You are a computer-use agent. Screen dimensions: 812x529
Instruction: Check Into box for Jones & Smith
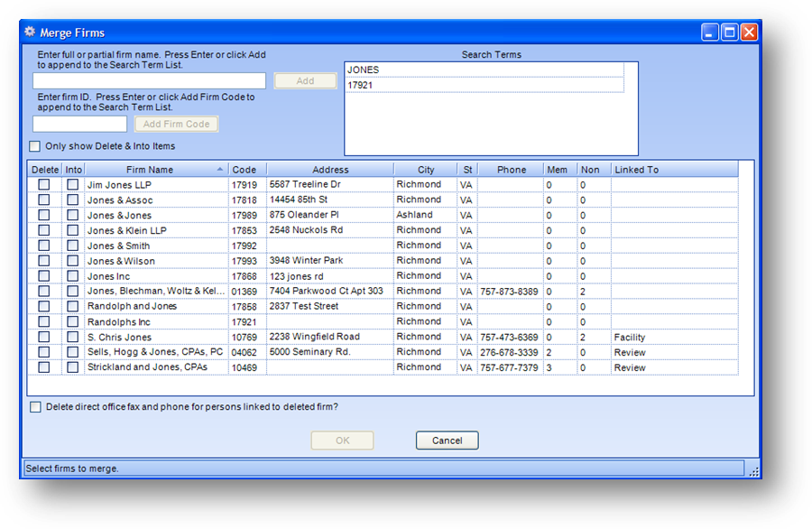[x=72, y=245]
